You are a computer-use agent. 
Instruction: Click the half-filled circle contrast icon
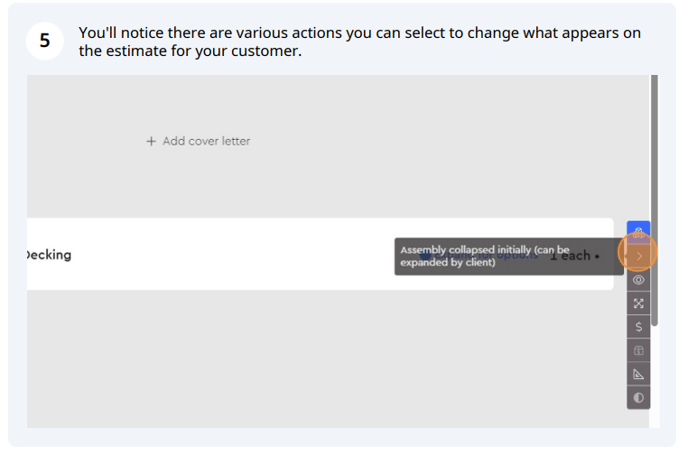(638, 398)
